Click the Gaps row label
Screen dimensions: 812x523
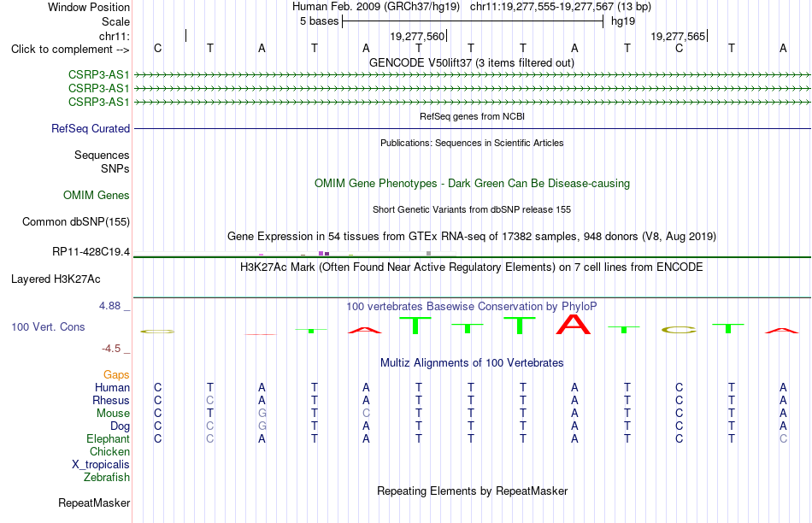(116, 374)
